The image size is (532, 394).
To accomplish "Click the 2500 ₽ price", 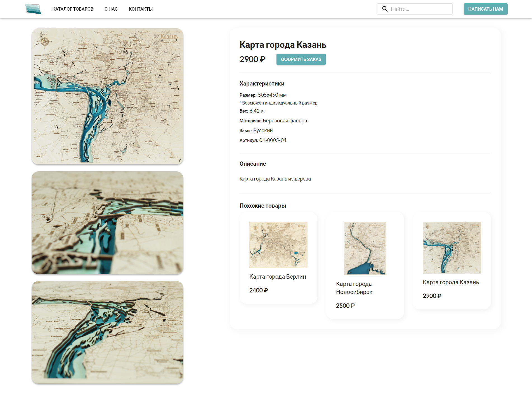I will (345, 306).
